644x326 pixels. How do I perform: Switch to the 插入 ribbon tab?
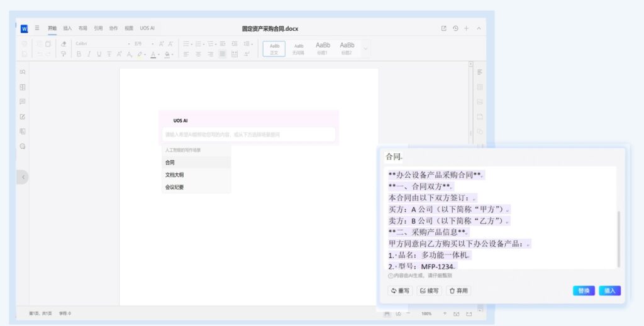click(x=67, y=28)
